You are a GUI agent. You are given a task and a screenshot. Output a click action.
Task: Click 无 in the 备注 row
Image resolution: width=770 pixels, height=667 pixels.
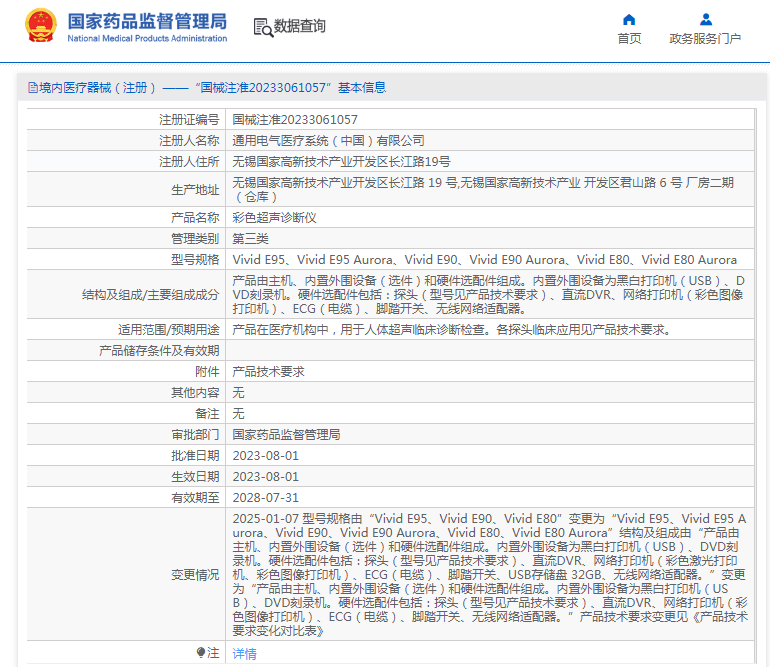point(238,414)
